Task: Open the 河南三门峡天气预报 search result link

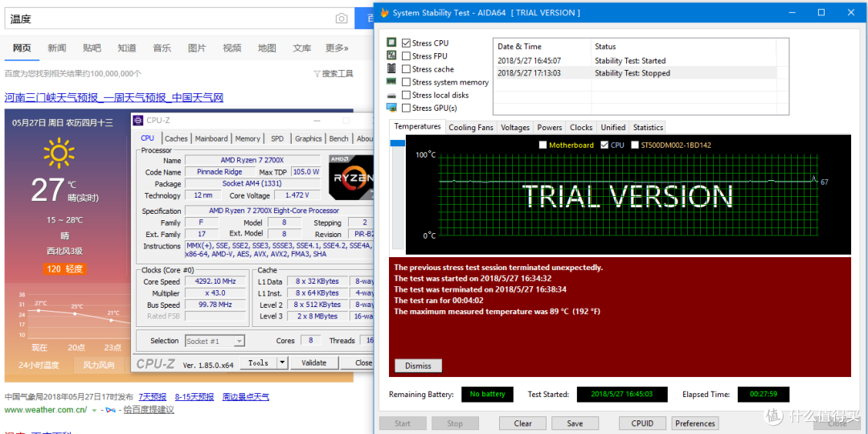Action: (114, 98)
